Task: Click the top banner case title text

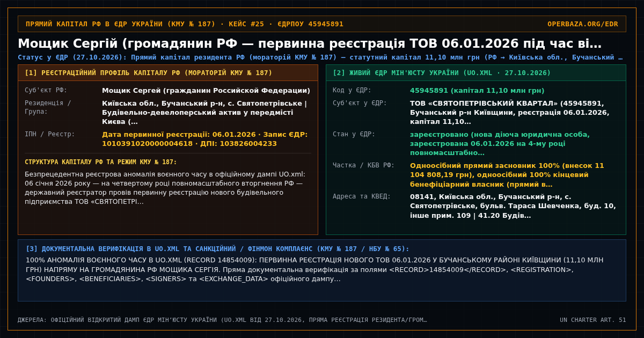Action: click(185, 24)
